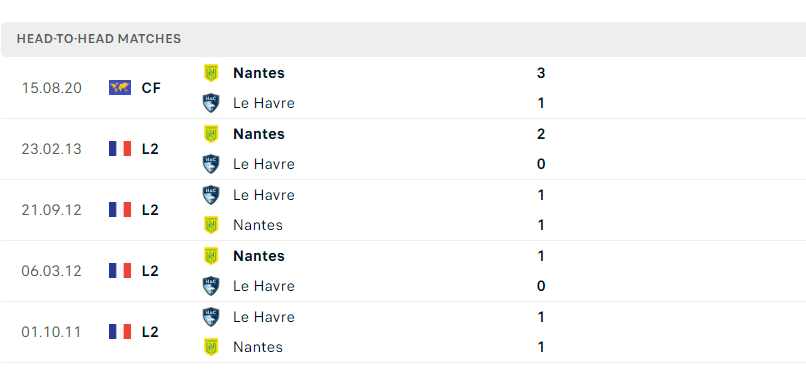Click French flag on 23.02.13 row

click(120, 149)
